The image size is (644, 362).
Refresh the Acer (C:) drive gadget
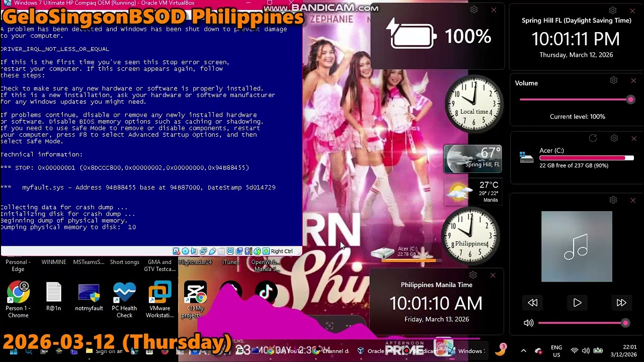coord(593,138)
